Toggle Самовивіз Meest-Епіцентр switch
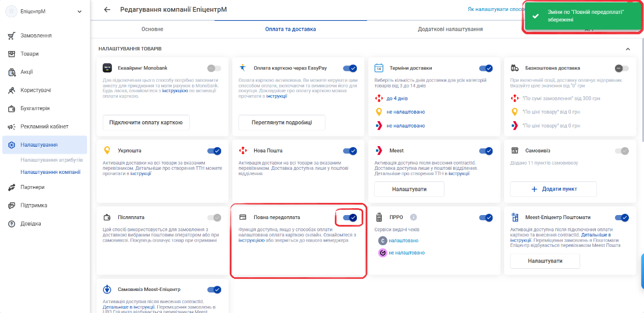The image size is (644, 313). (214, 290)
